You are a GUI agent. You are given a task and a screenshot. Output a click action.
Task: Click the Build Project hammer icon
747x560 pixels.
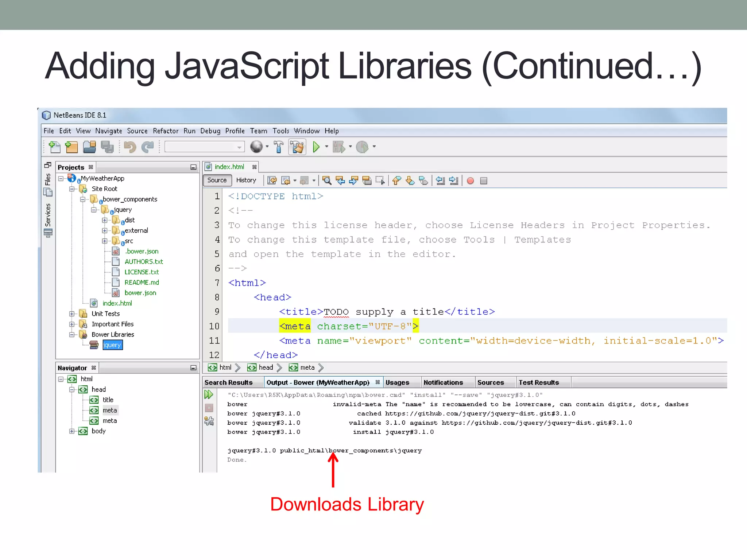(279, 147)
